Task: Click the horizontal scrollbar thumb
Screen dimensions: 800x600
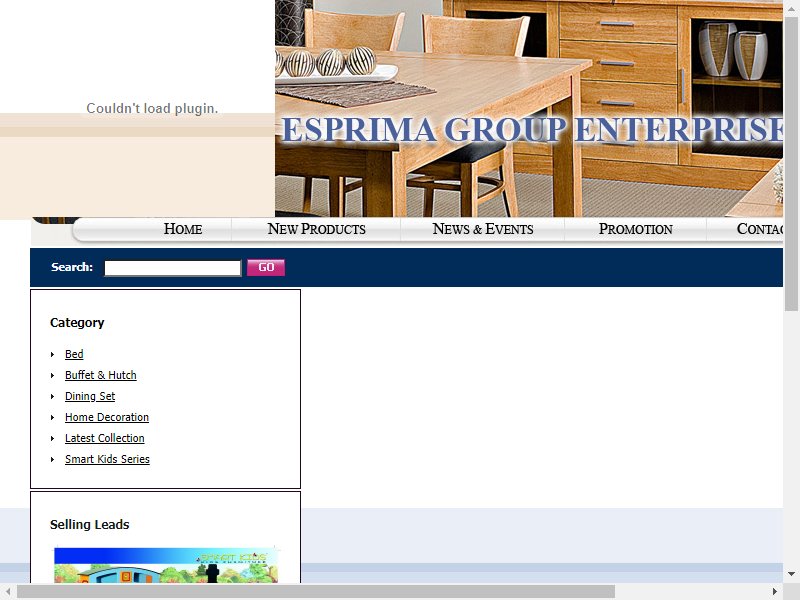Action: 316,592
